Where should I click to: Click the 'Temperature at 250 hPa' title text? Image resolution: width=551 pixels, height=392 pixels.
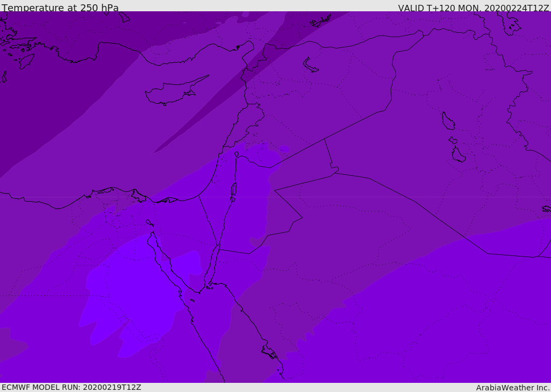click(60, 8)
